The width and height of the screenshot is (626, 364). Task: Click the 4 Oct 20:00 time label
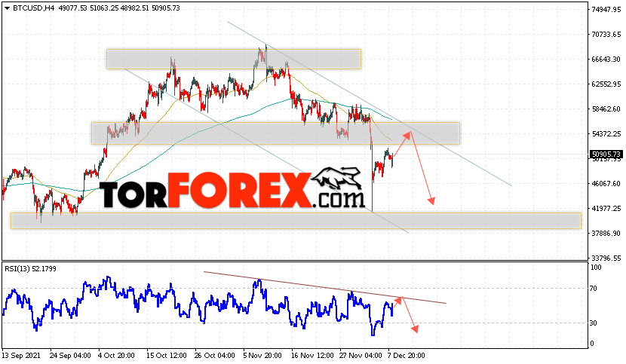click(117, 355)
